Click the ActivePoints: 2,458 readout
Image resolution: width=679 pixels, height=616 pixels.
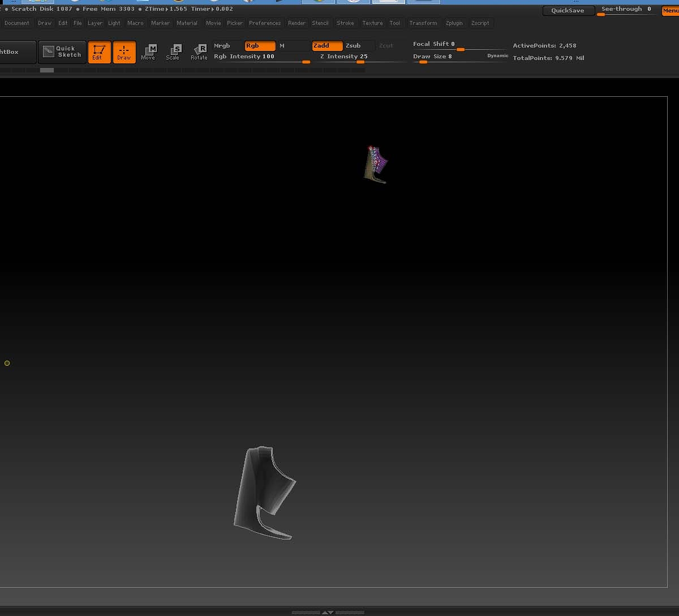coord(544,46)
